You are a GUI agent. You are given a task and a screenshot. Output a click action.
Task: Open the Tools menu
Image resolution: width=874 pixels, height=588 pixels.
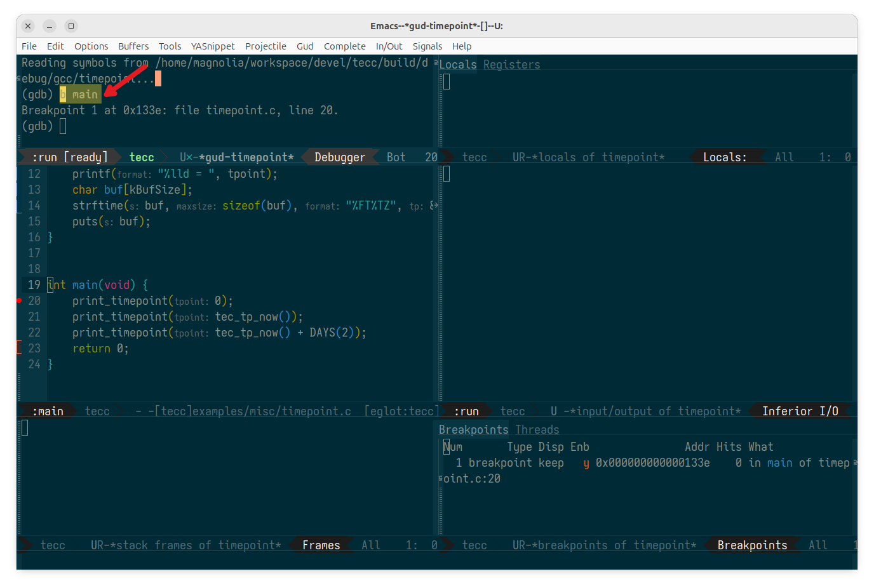tap(170, 46)
